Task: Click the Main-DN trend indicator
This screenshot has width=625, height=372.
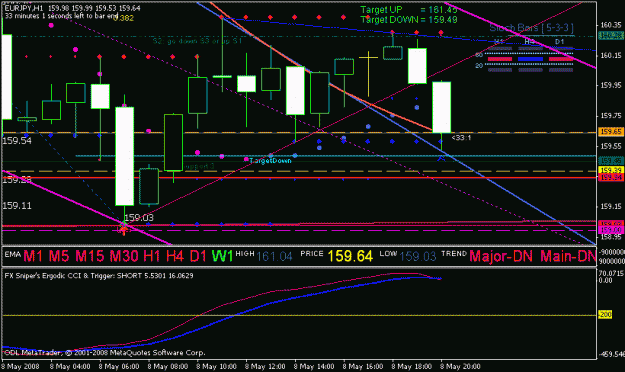Action: (568, 256)
